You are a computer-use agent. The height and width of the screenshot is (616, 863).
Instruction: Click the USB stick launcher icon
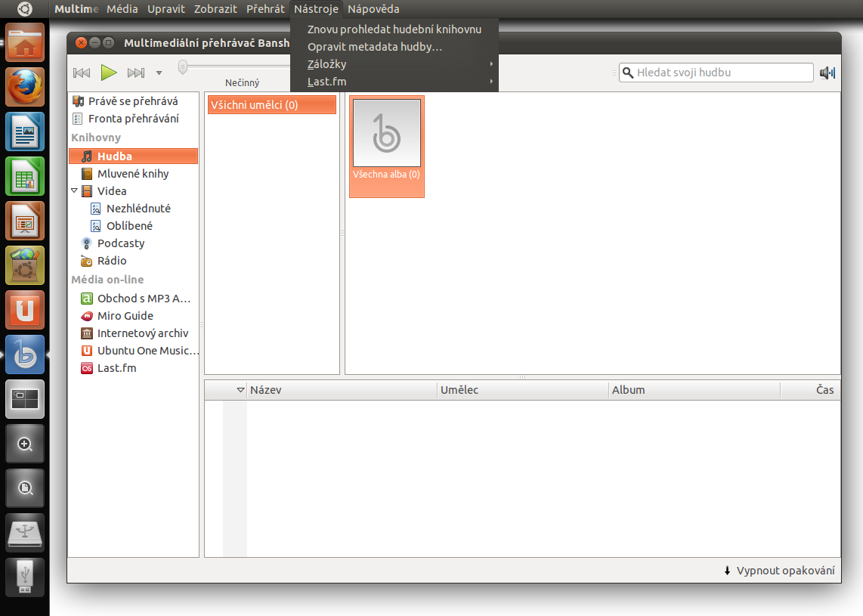click(25, 577)
